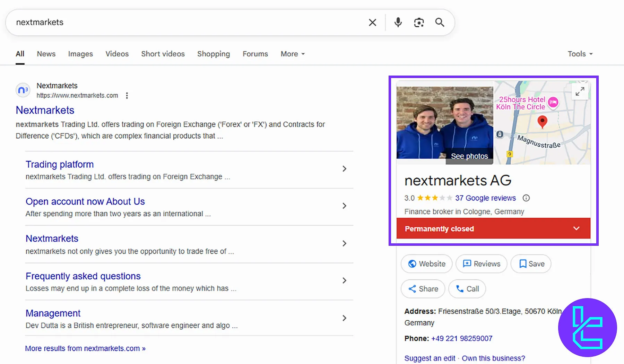This screenshot has width=624, height=364.
Task: Expand the Permanently closed banner chevron
Action: coord(576,228)
